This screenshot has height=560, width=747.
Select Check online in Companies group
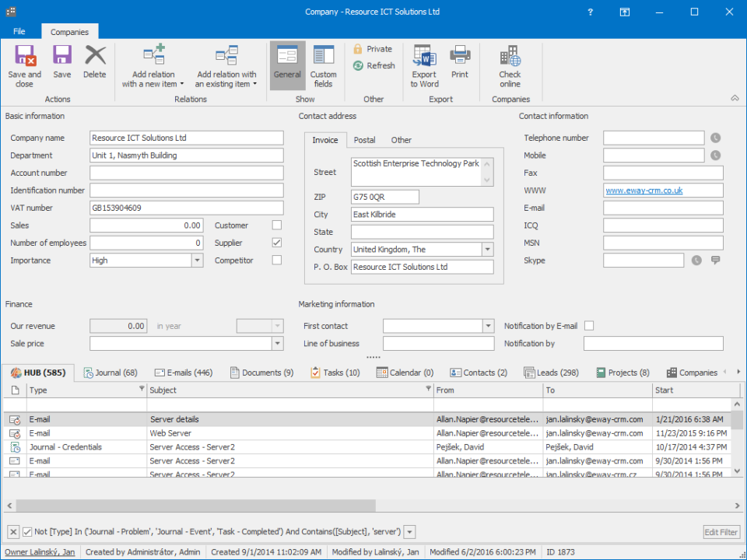(510, 62)
